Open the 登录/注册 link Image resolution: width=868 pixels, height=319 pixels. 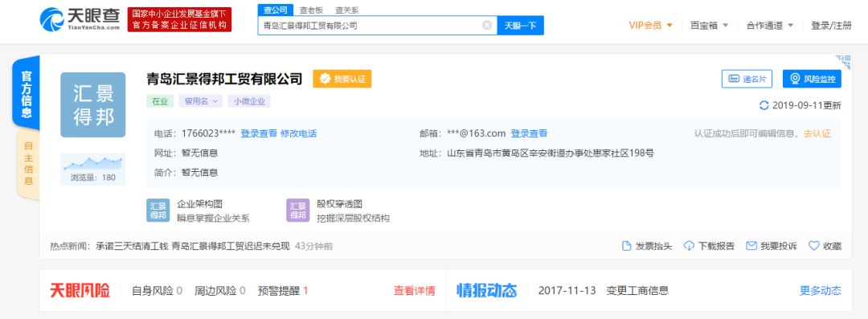831,26
